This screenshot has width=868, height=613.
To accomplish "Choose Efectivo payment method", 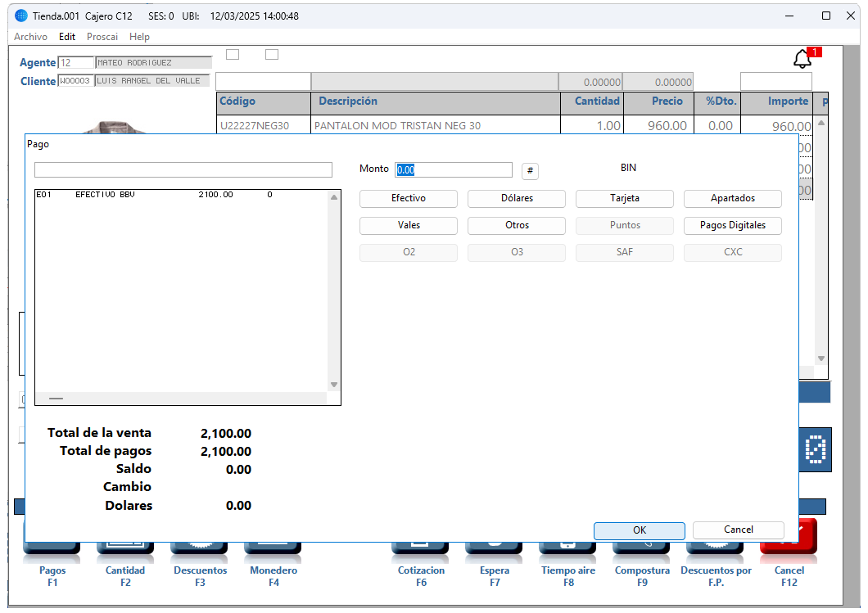I will click(409, 199).
